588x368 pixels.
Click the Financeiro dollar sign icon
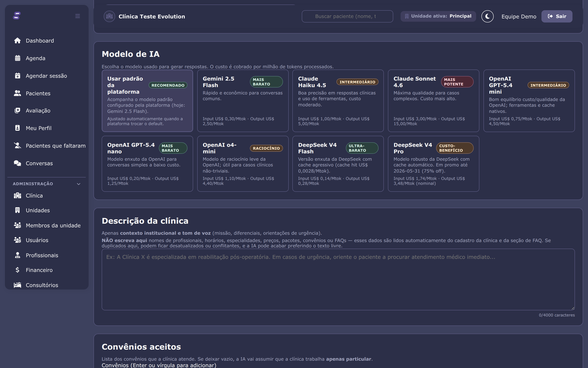point(18,270)
